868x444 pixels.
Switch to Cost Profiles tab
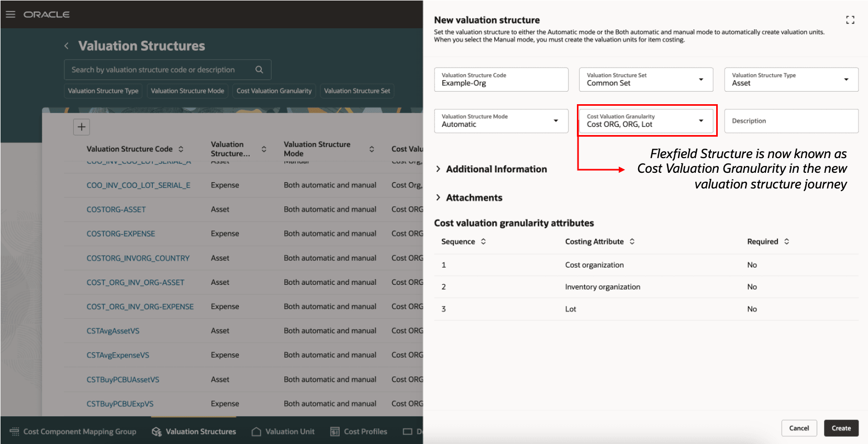click(x=359, y=431)
